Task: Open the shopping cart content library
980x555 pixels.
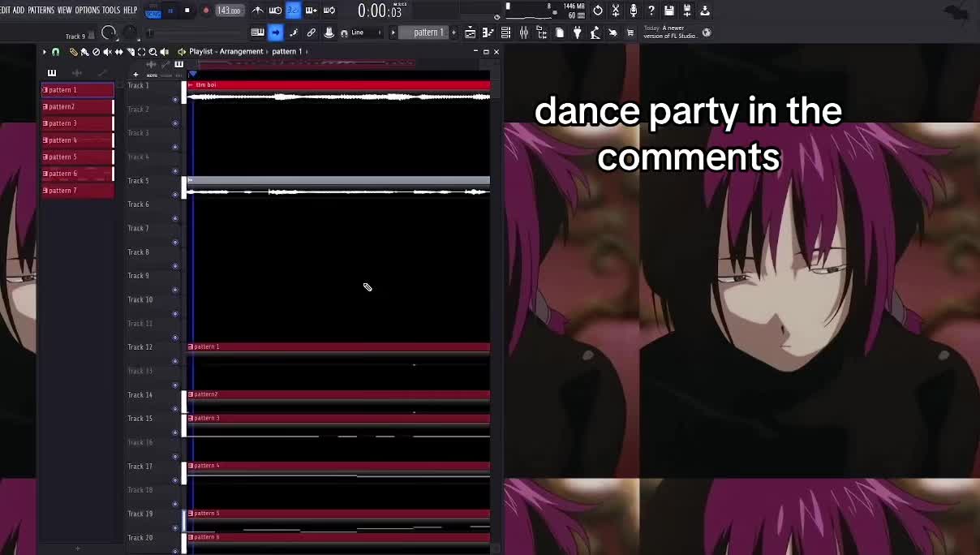Action: [630, 32]
